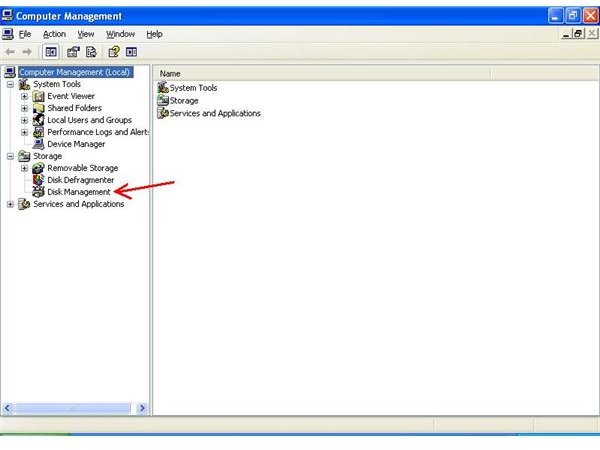Close the inner console child window
600x450 pixels.
pyautogui.click(x=592, y=34)
